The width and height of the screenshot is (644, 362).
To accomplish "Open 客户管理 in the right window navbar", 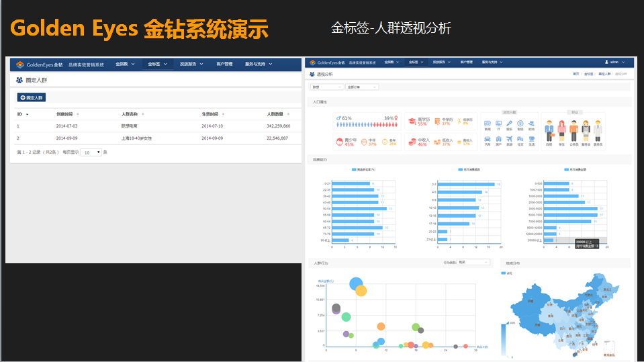I will (x=466, y=62).
